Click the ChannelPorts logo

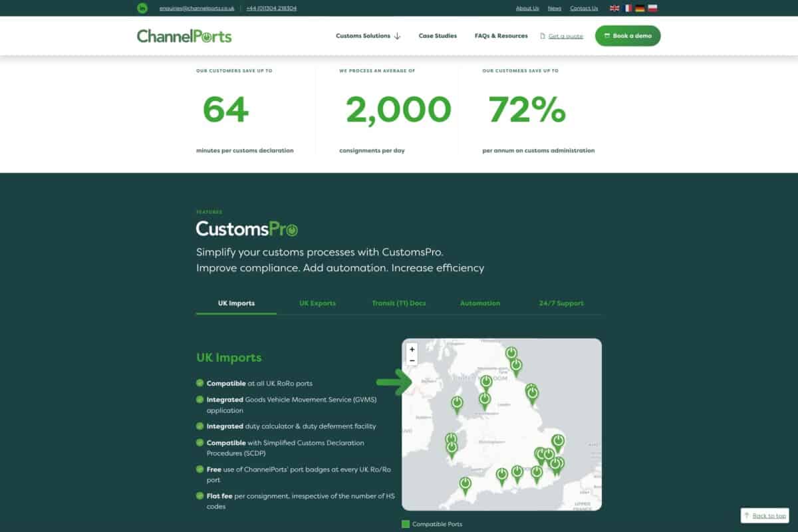184,36
